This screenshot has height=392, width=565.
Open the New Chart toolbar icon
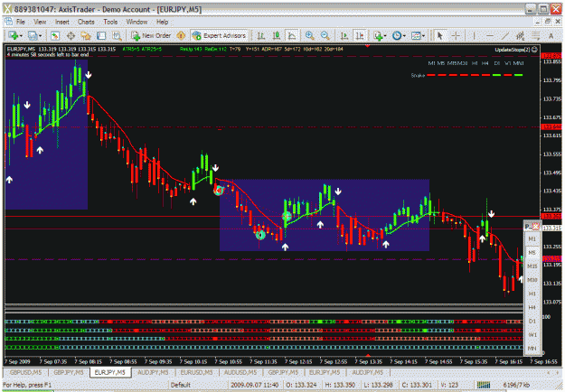(14, 35)
